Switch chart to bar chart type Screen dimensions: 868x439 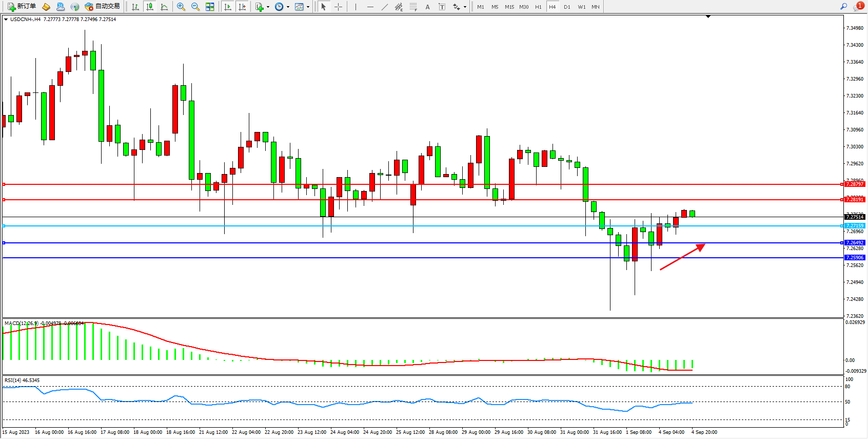click(135, 7)
